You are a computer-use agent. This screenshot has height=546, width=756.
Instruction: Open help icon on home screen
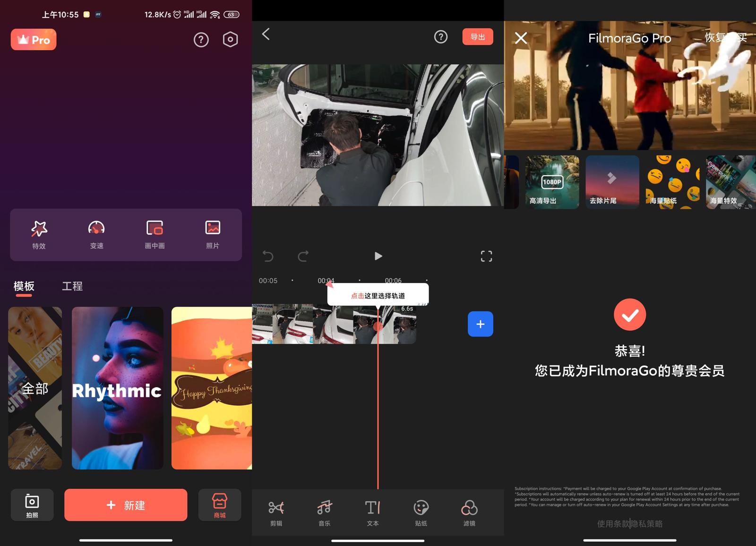click(201, 40)
